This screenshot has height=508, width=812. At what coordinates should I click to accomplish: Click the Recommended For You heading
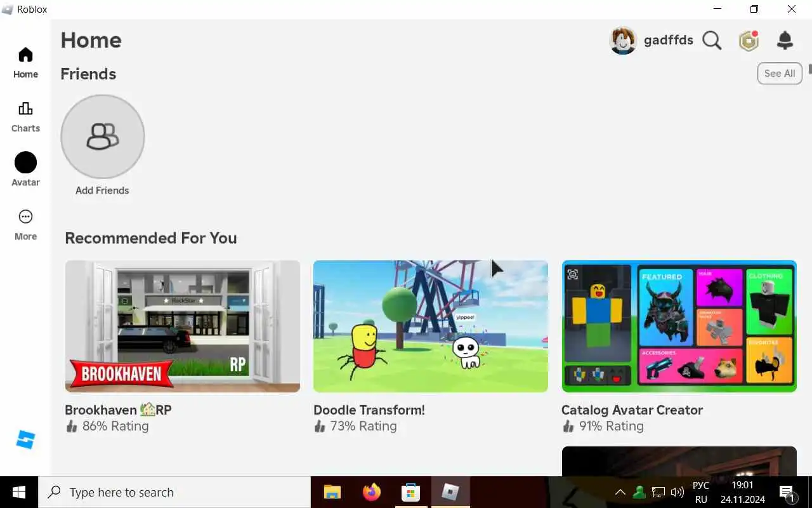[151, 238]
